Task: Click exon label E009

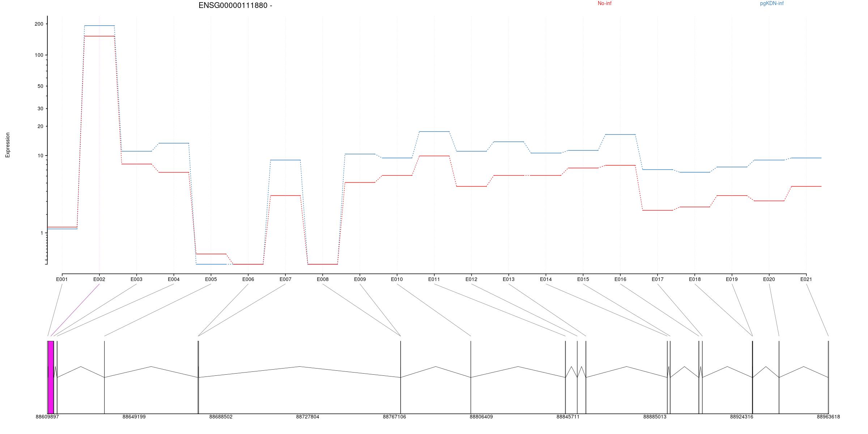Action: pos(360,279)
